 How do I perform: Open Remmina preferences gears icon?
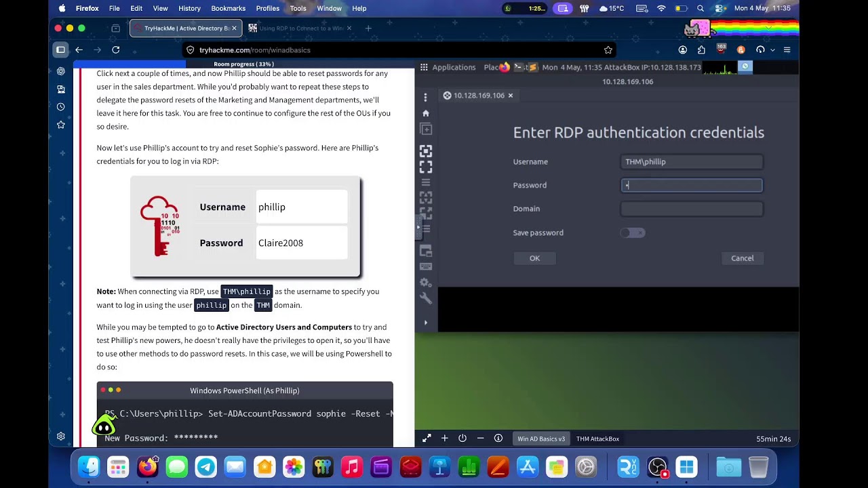425,283
